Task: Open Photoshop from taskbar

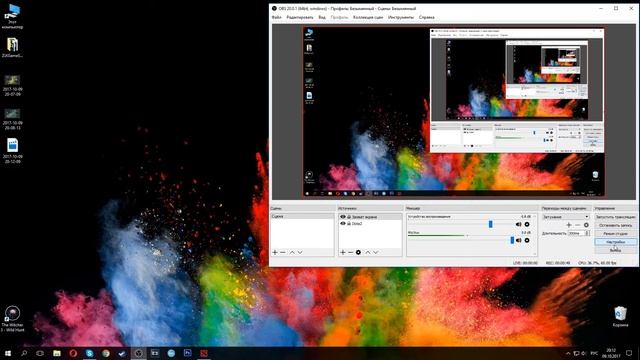Action: point(187,353)
